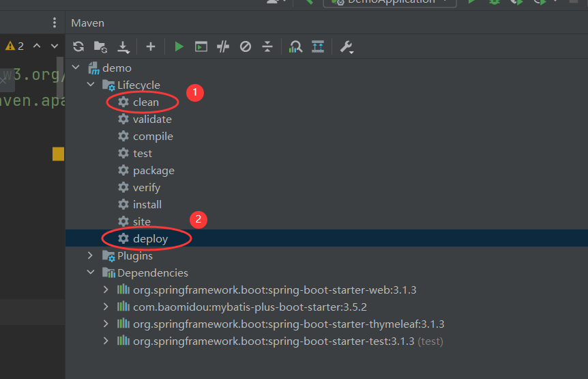Click Generate Sources and Update Folders icon
The height and width of the screenshot is (379, 588).
click(101, 46)
